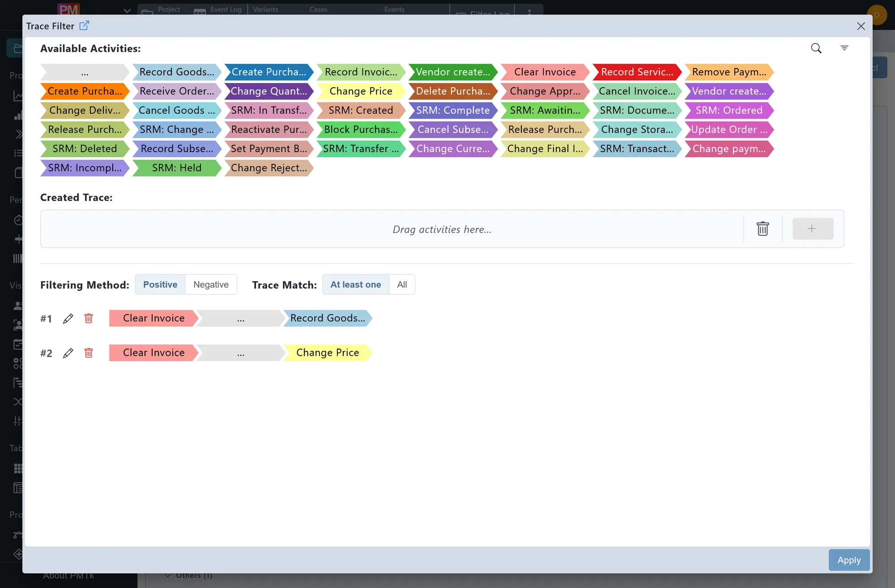The height and width of the screenshot is (588, 895).
Task: Edit trace #2 with pencil icon
Action: point(68,353)
